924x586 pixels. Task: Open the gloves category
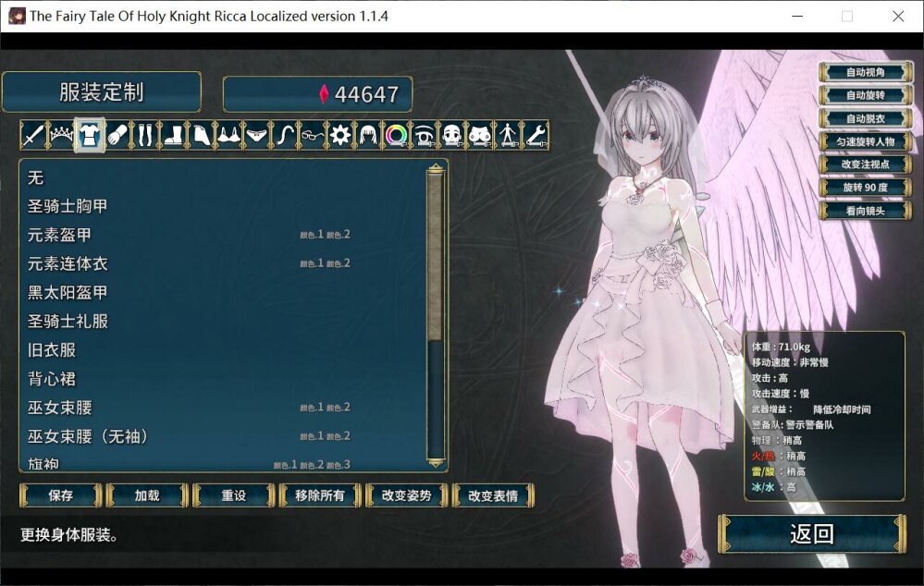(x=117, y=136)
